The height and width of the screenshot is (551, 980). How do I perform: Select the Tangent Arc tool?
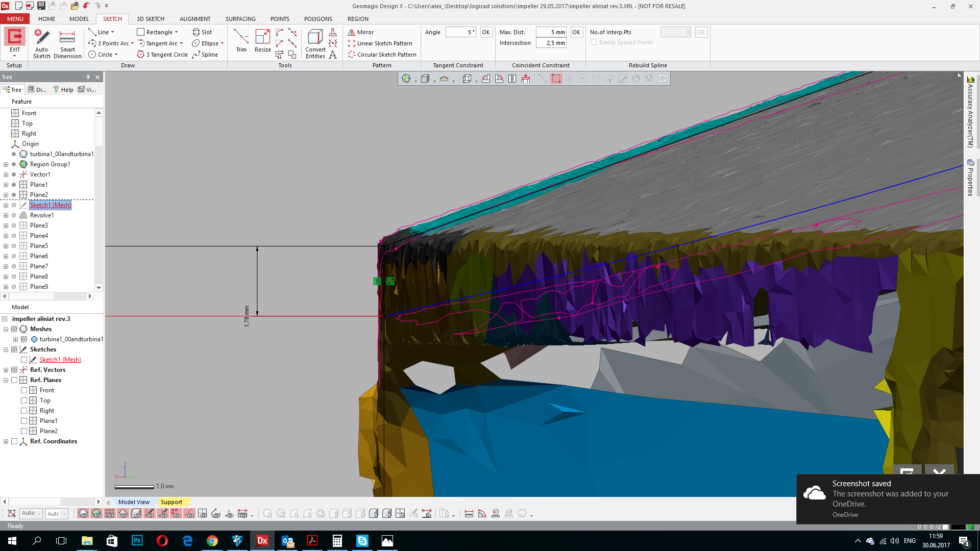(x=157, y=43)
